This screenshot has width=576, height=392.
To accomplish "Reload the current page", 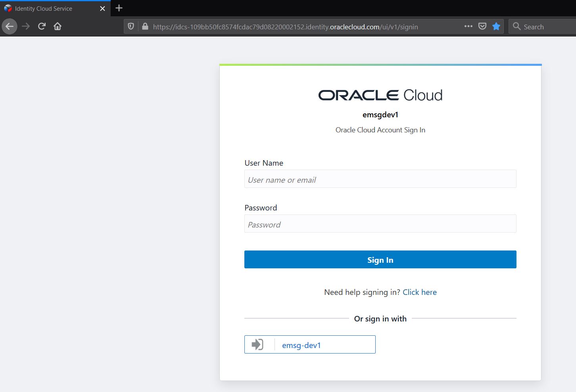I will (x=41, y=26).
